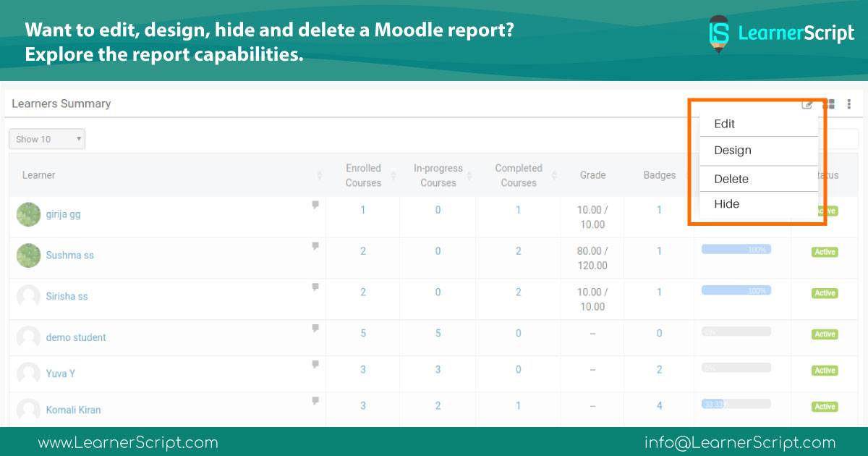Click badges count 2 for Yuva Y

[659, 369]
